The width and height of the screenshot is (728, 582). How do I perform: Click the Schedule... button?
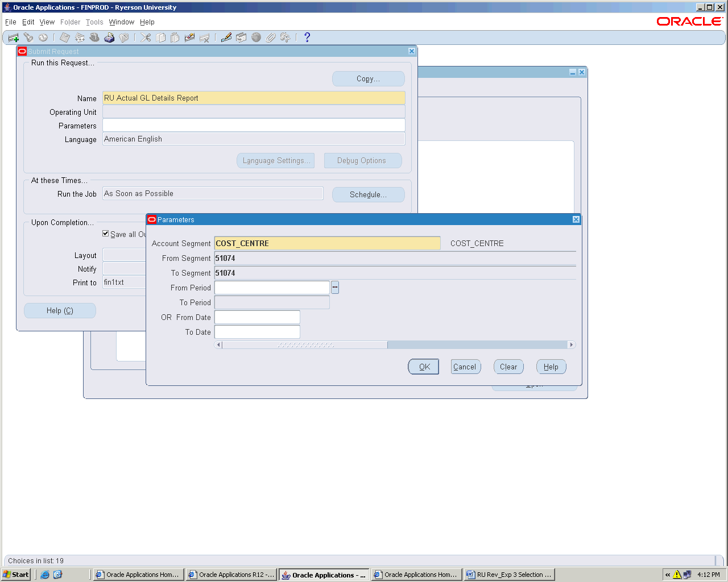(368, 194)
